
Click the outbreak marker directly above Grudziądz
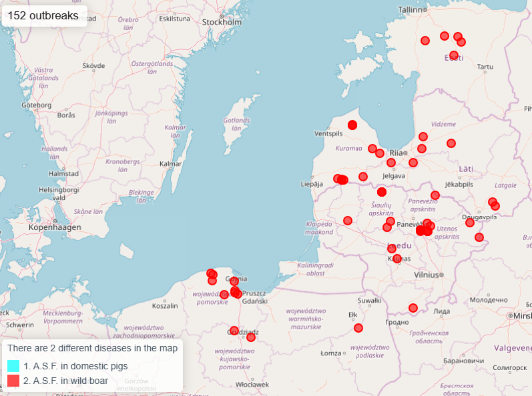234,330
